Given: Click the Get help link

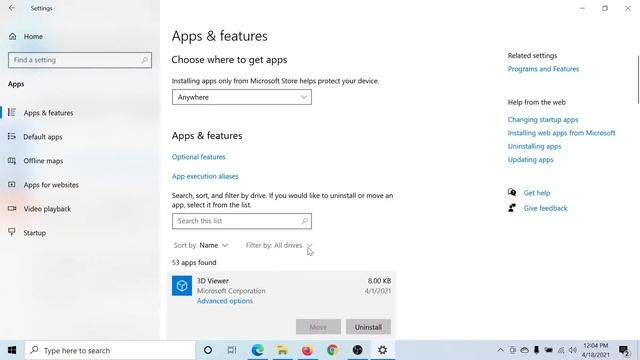Looking at the screenshot, I should 537,193.
